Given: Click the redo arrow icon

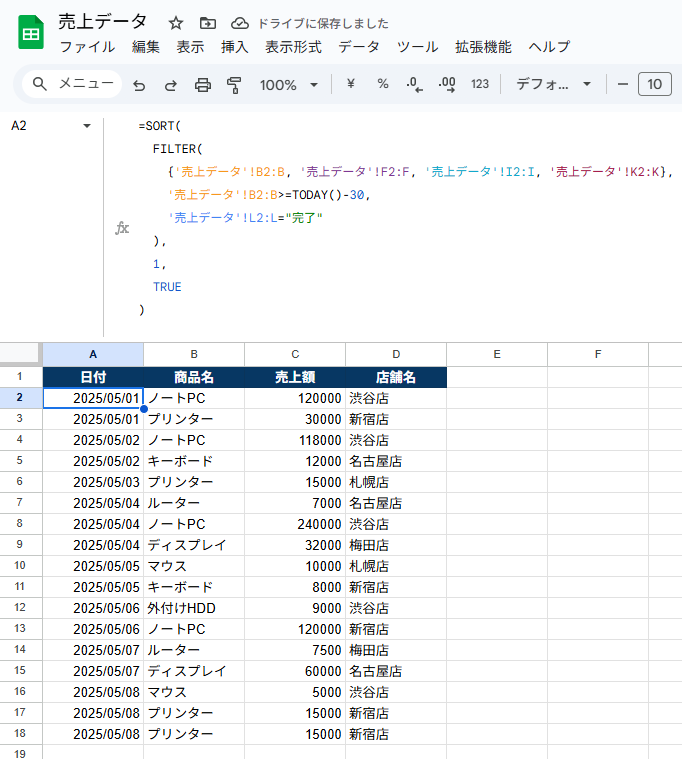Looking at the screenshot, I should [170, 85].
